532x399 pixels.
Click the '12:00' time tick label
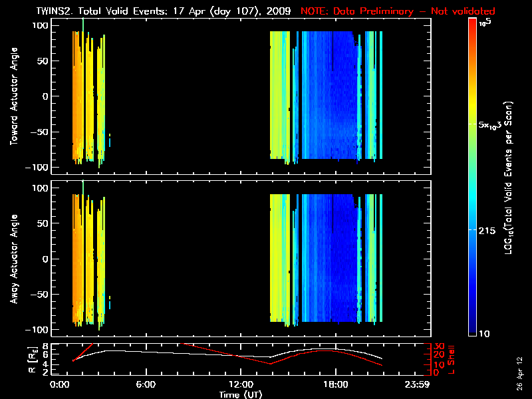point(240,384)
